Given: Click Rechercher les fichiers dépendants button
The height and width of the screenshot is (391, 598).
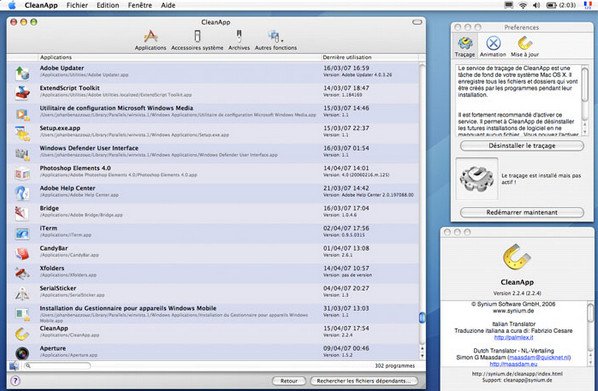Looking at the screenshot, I should pyautogui.click(x=363, y=381).
